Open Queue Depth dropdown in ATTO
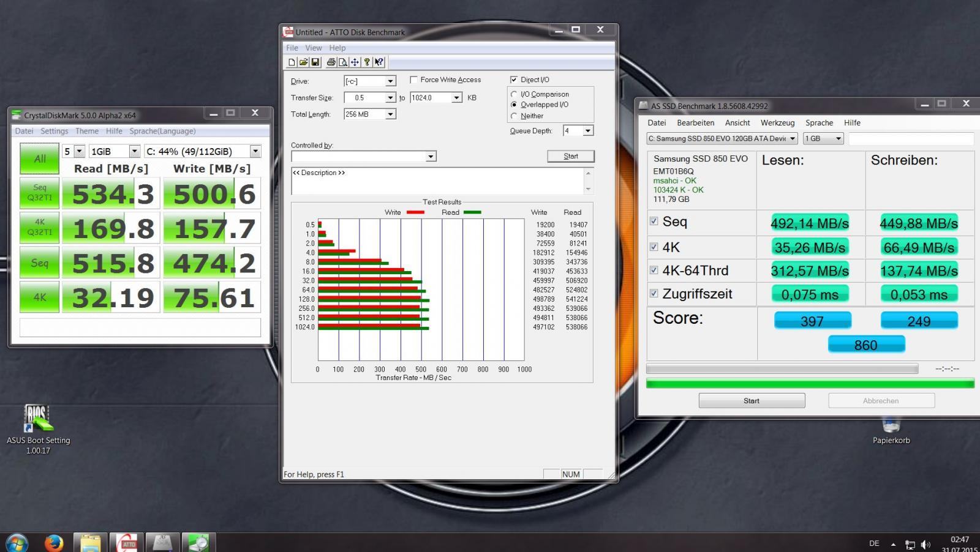The height and width of the screenshot is (552, 980). click(587, 130)
